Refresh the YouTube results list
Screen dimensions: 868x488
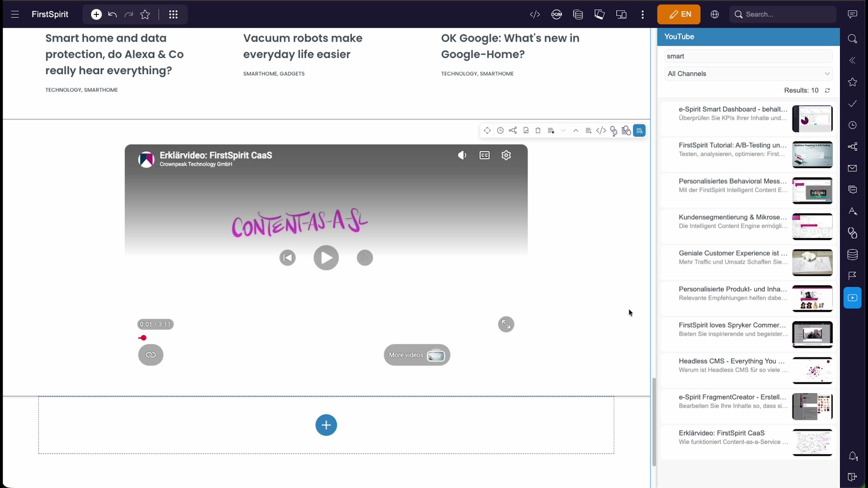[x=827, y=90]
